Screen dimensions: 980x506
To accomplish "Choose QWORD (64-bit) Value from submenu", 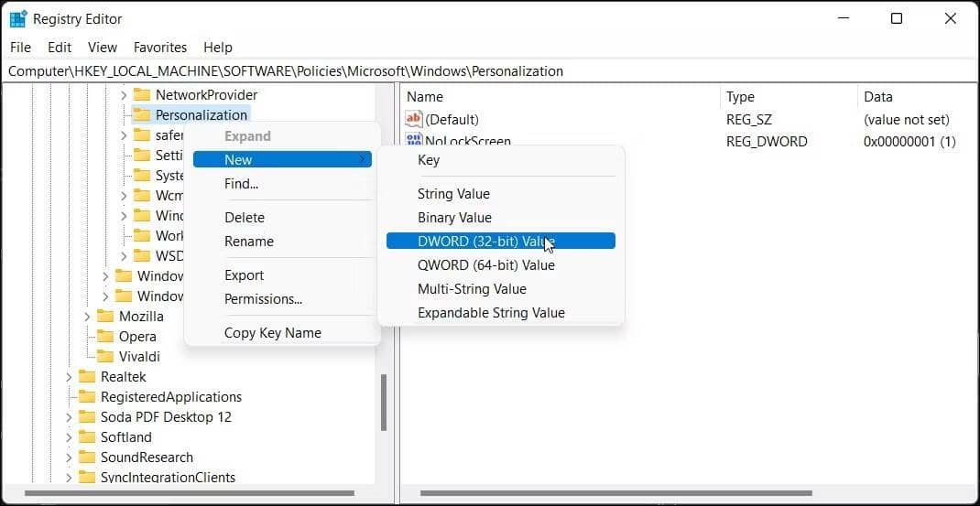I will pyautogui.click(x=501, y=264).
